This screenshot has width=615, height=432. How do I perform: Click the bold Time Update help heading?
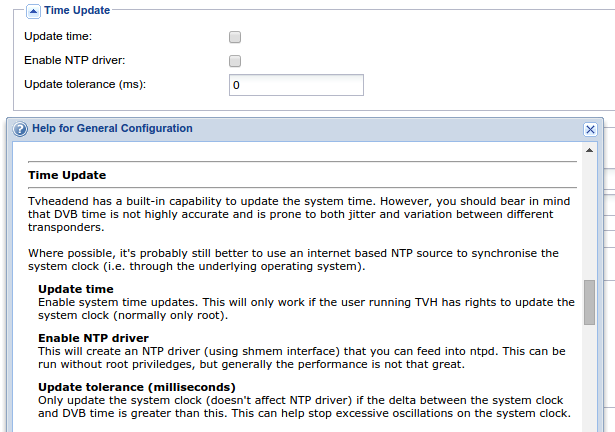(x=67, y=175)
